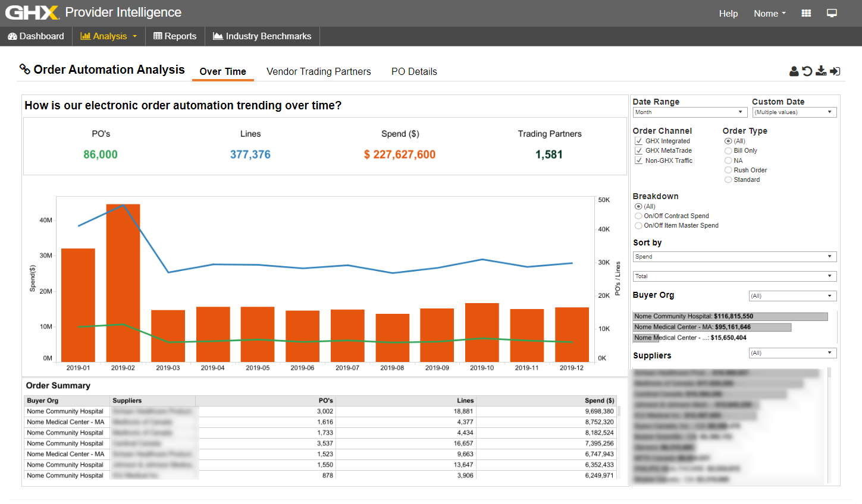862x504 pixels.
Task: Click the 2019-02 orange spend bar
Action: click(123, 283)
